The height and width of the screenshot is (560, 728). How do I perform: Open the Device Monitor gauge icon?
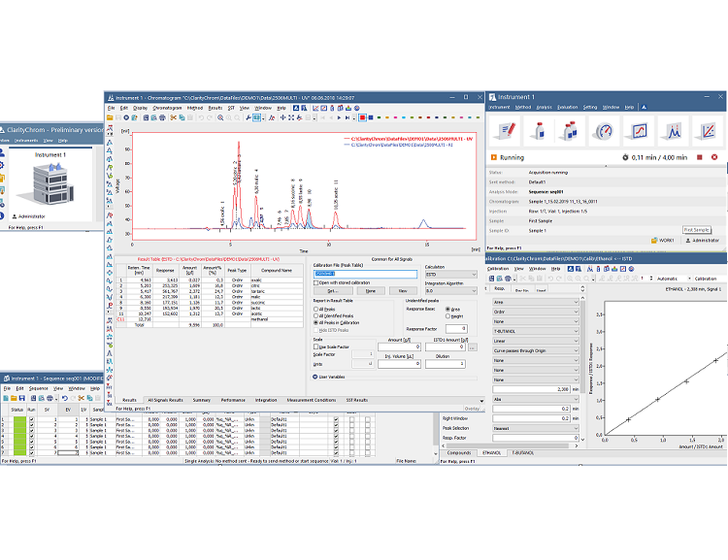tap(605, 130)
